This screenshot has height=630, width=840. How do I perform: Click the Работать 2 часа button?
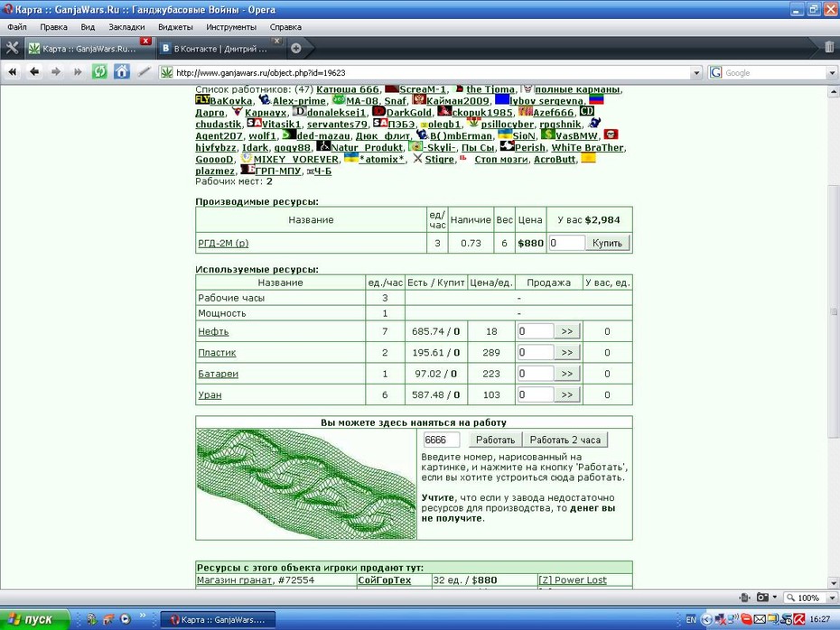(565, 440)
